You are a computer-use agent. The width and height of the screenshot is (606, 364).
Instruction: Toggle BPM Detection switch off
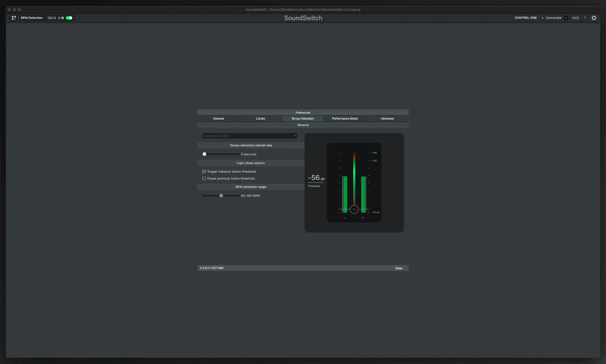[69, 18]
